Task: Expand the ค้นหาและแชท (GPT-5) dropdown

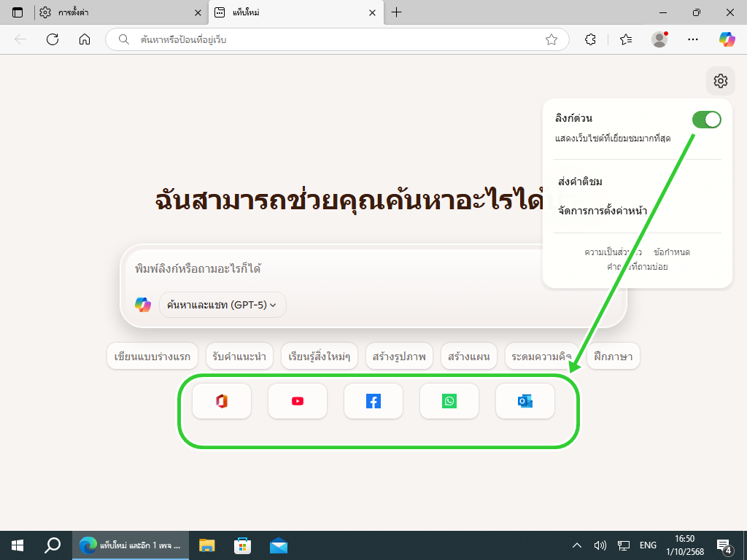Action: click(222, 305)
